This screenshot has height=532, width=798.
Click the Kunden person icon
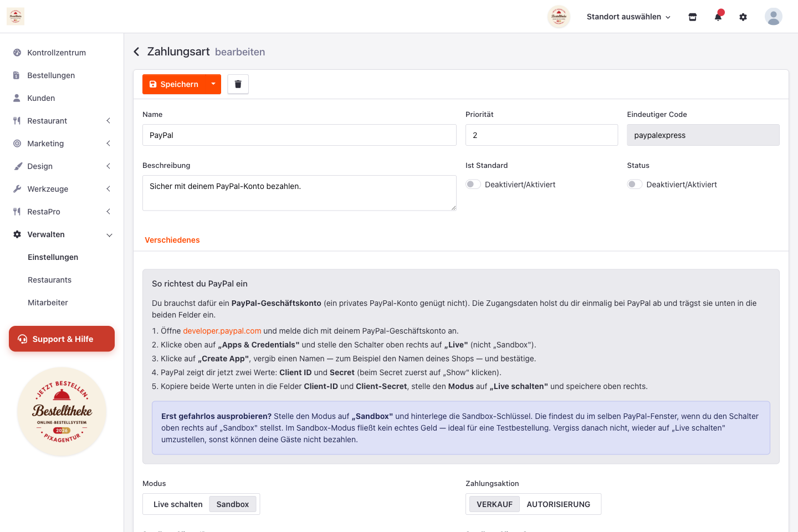pyautogui.click(x=17, y=98)
